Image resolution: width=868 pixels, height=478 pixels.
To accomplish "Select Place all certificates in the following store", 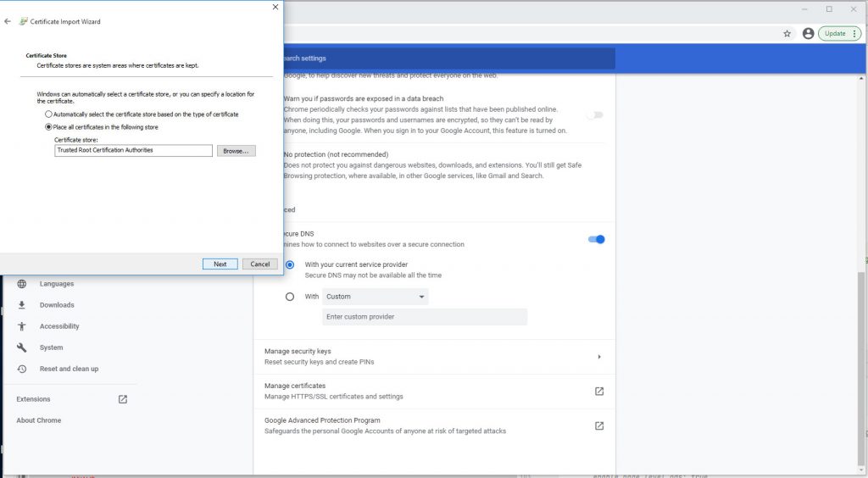I will (48, 126).
